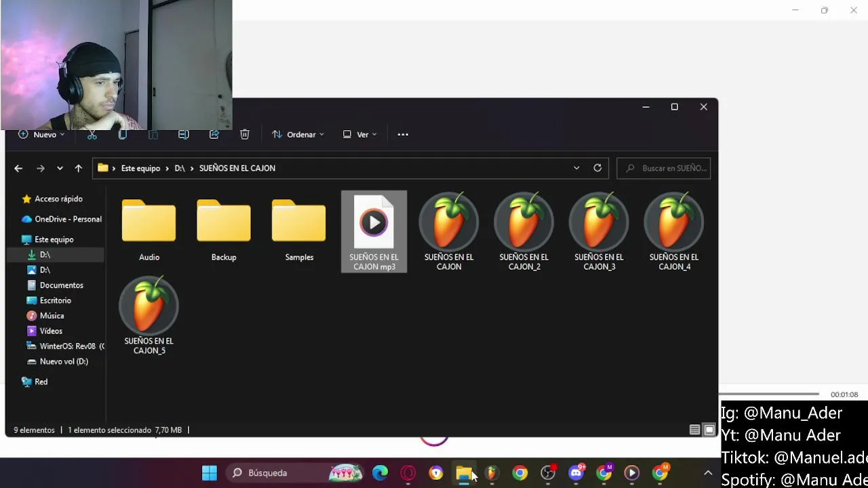Select Documentos in navigation pane
Viewport: 868px width, 488px height.
click(56, 285)
